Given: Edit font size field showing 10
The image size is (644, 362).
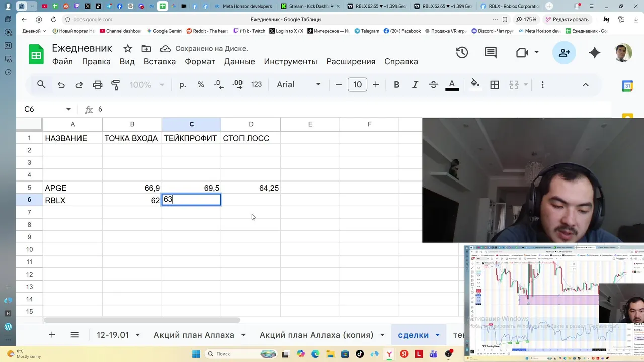Looking at the screenshot, I should (357, 85).
